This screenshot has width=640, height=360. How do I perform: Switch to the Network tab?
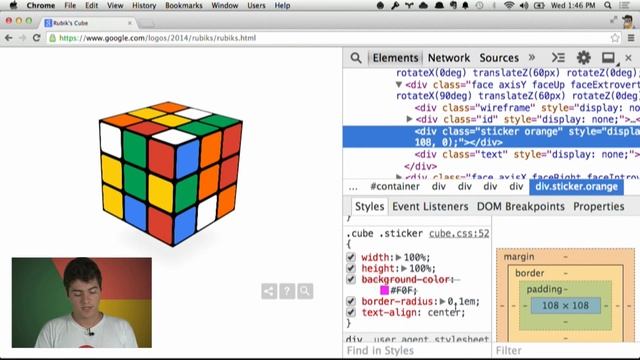pyautogui.click(x=449, y=58)
